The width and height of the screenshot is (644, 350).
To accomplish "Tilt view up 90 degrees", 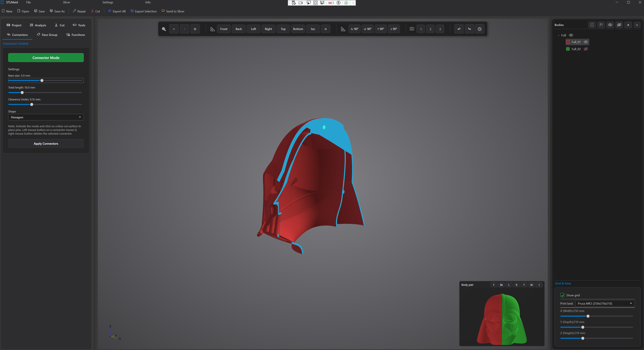I will pos(381,29).
